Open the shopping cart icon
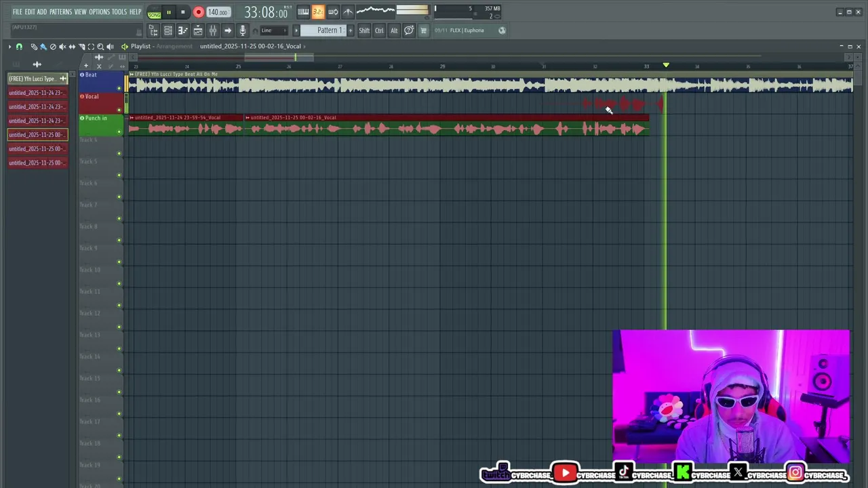The height and width of the screenshot is (488, 868). point(424,30)
